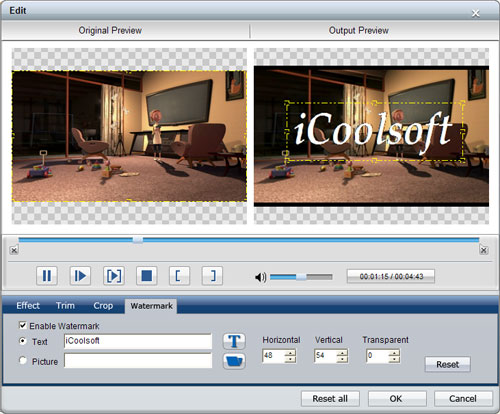
Task: Click the Transparent value field showing 0
Action: pos(377,356)
